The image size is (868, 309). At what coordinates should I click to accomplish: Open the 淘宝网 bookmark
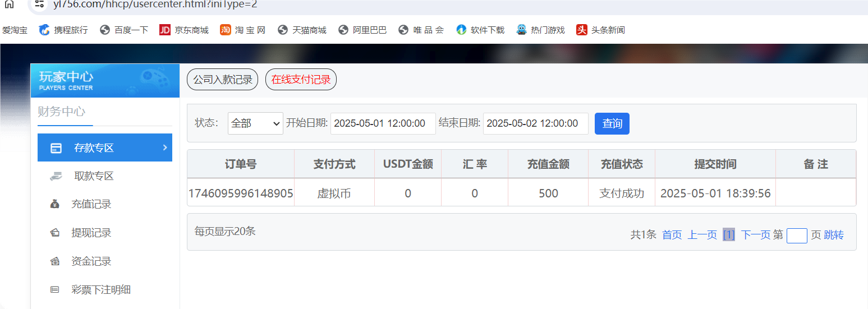pyautogui.click(x=243, y=30)
